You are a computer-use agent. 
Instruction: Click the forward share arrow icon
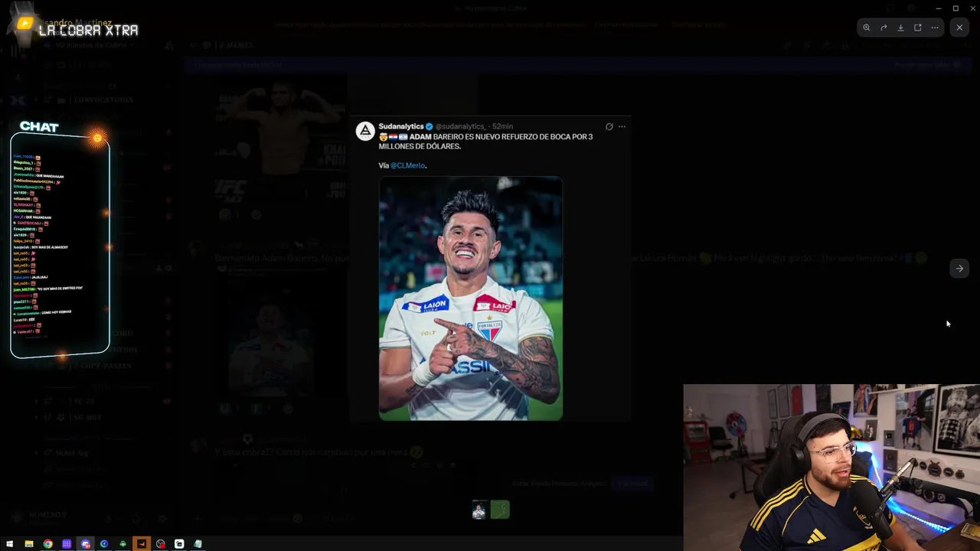tap(884, 28)
